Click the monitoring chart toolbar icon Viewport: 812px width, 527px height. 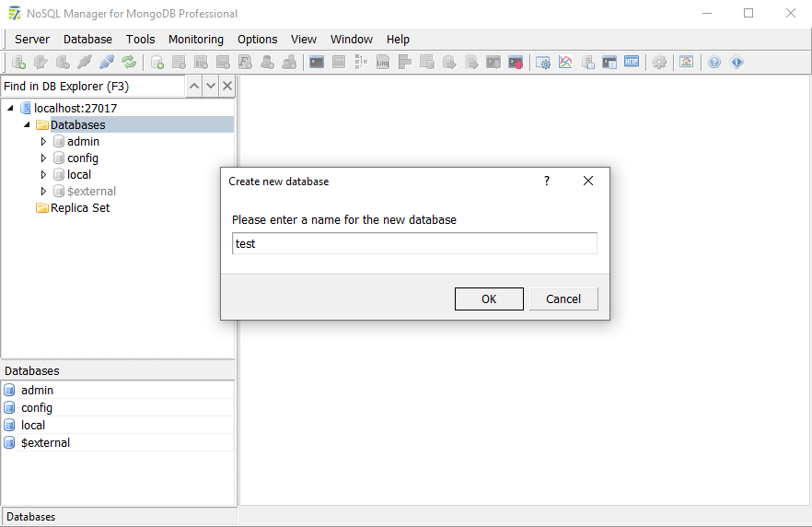pos(565,63)
